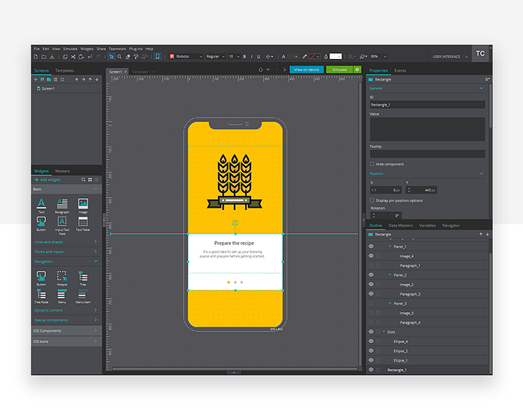Select the Hotspot widget
523x420 pixels.
tap(62, 278)
